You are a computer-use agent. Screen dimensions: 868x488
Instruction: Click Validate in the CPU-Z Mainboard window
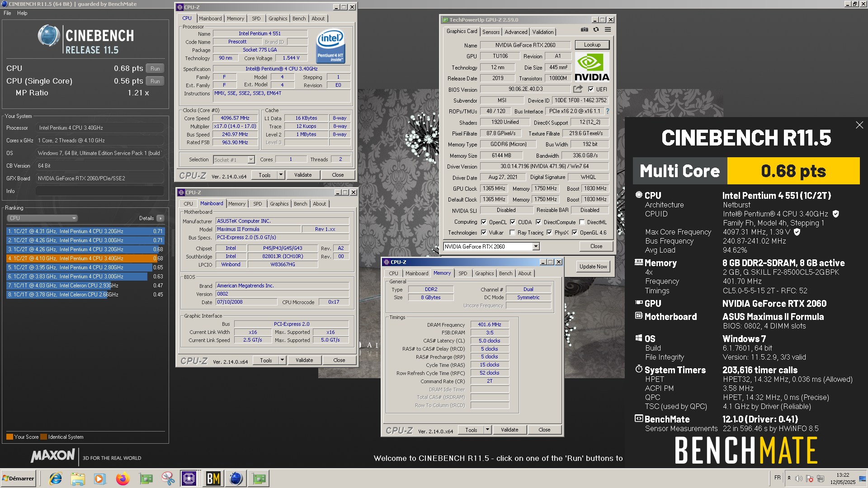coord(304,360)
